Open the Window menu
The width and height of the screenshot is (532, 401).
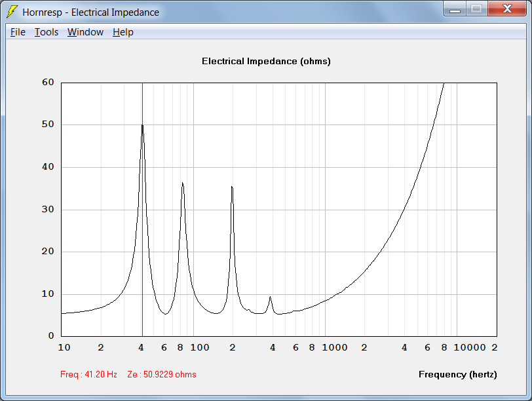click(x=85, y=32)
